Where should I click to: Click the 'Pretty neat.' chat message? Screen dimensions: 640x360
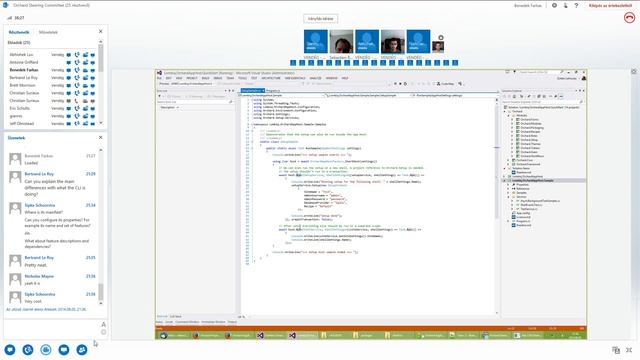[x=36, y=265]
